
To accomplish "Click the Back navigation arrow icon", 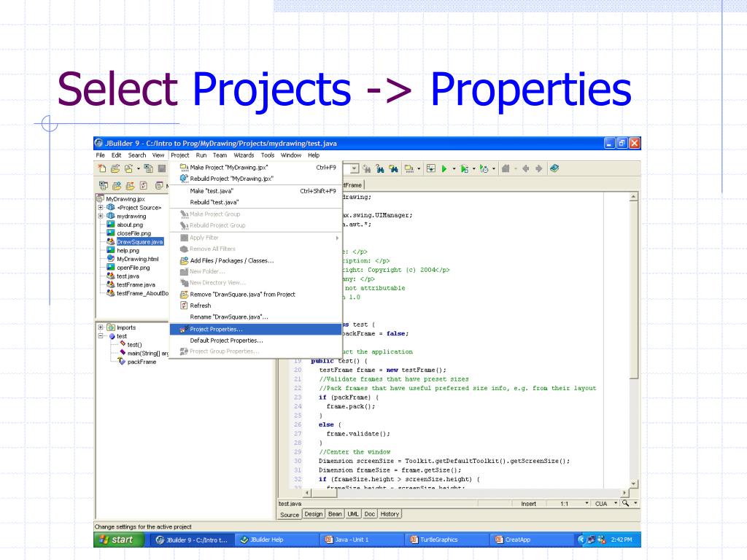I will (x=525, y=168).
